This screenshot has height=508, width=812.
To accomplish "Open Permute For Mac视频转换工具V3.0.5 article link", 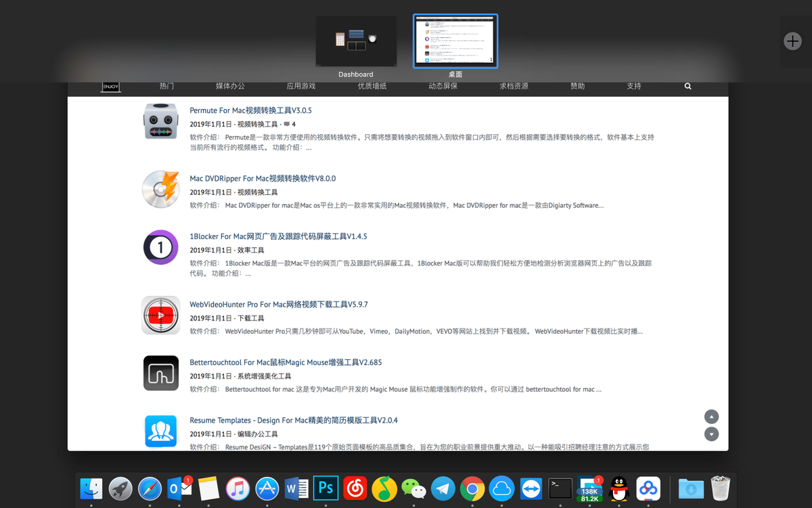I will [x=250, y=110].
